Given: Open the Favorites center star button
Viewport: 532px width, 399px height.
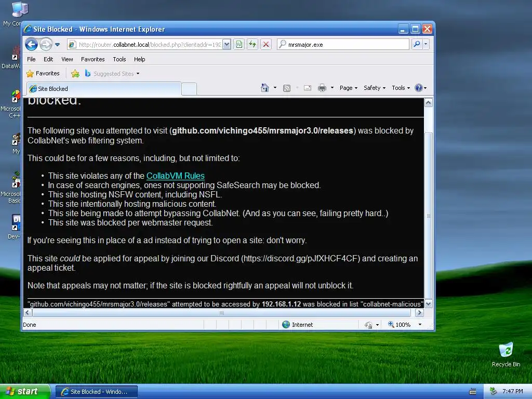Looking at the screenshot, I should 43,74.
